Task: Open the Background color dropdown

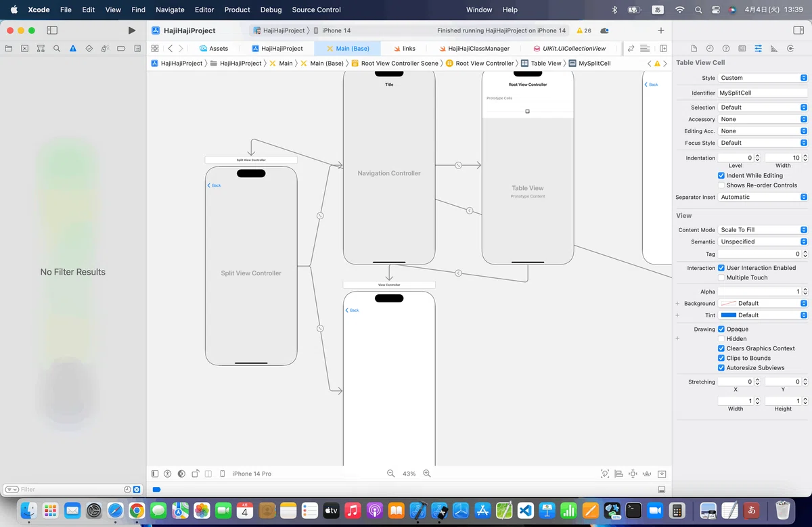Action: pyautogui.click(x=763, y=303)
